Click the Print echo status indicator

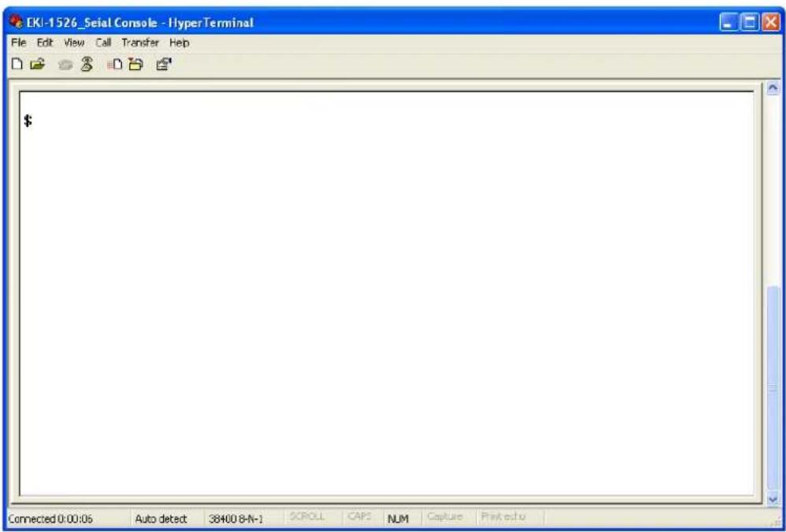coord(504,516)
